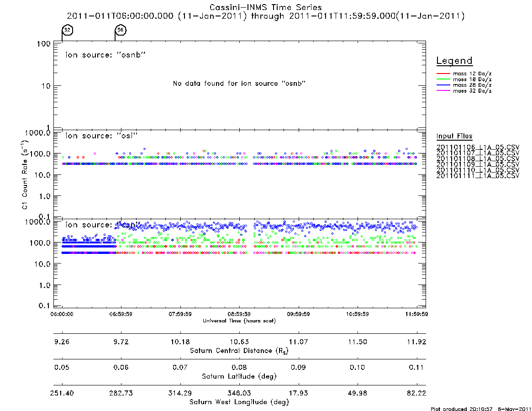Click the 09:59:59 time tick label
The width and height of the screenshot is (532, 411).
click(x=298, y=314)
